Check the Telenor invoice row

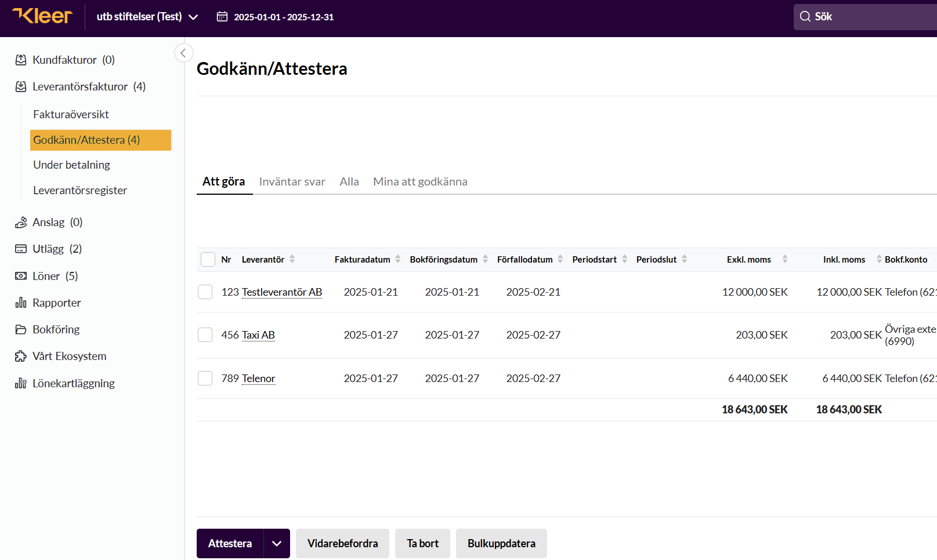205,378
